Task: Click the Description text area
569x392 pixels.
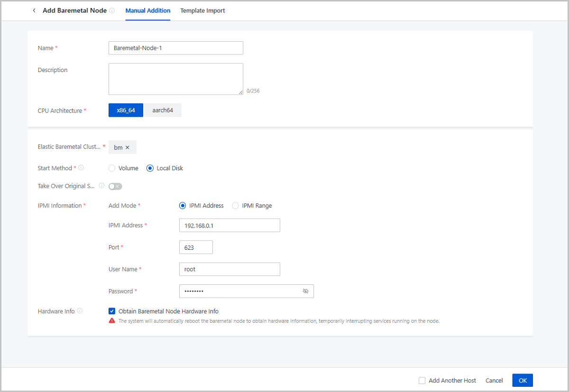Action: point(176,79)
